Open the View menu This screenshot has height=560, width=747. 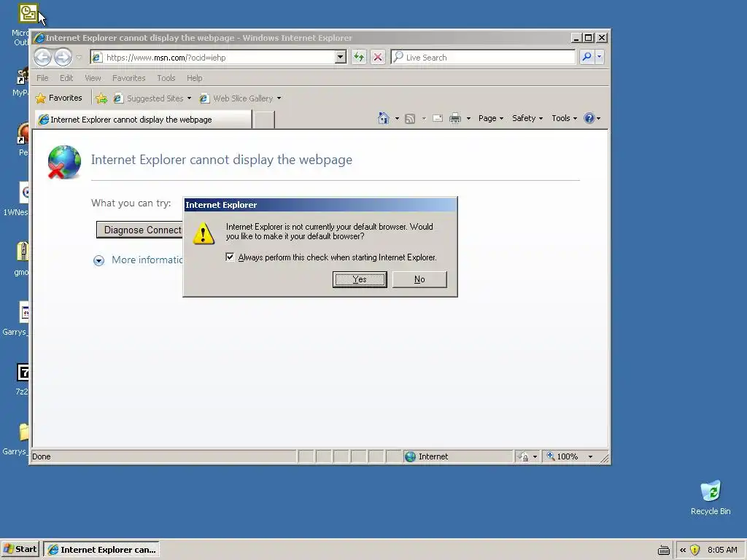[x=93, y=78]
